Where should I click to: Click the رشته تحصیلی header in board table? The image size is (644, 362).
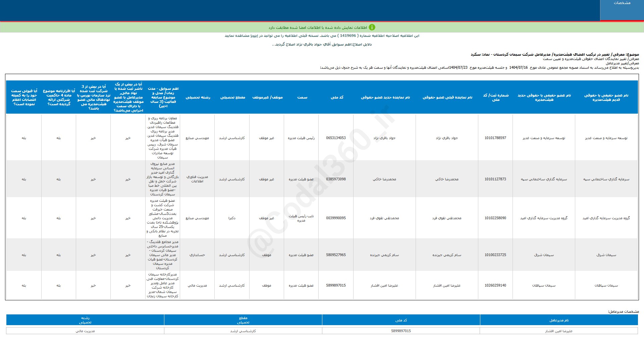(x=198, y=98)
